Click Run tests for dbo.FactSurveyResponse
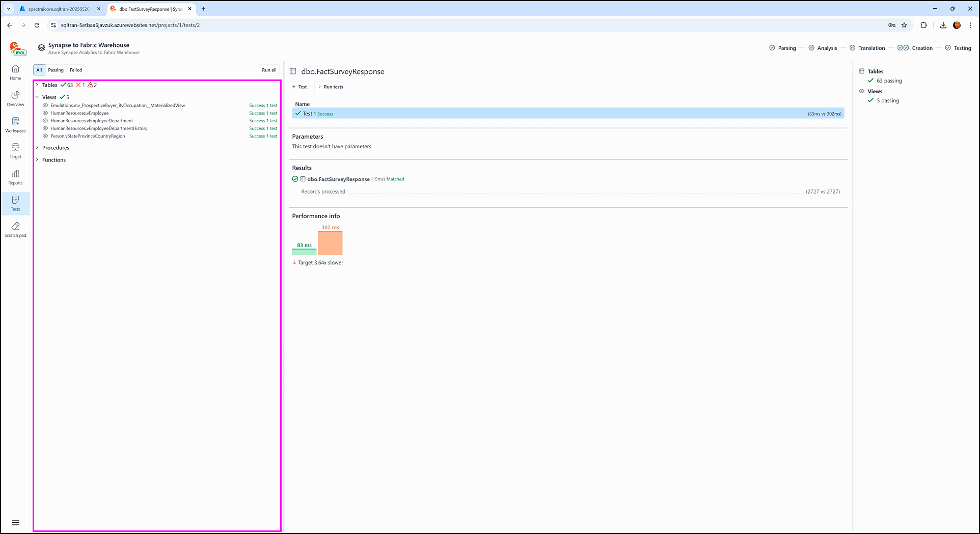The width and height of the screenshot is (980, 534). point(331,87)
